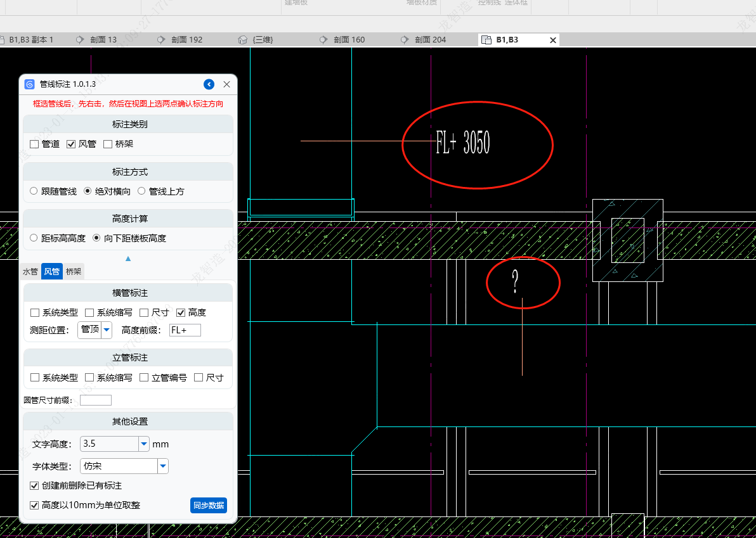Click the 3D cube icon on {三维} tab
Image resolution: width=756 pixels, height=538 pixels.
(242, 40)
